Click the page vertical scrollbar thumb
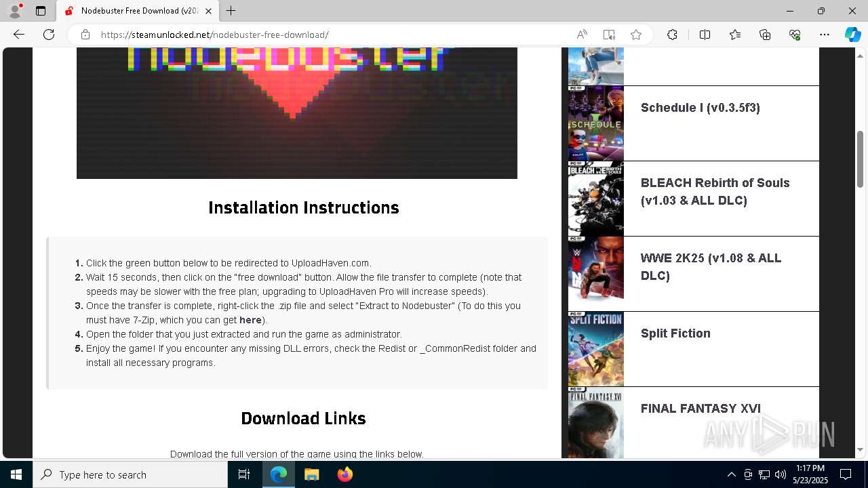The image size is (868, 488). click(x=860, y=159)
